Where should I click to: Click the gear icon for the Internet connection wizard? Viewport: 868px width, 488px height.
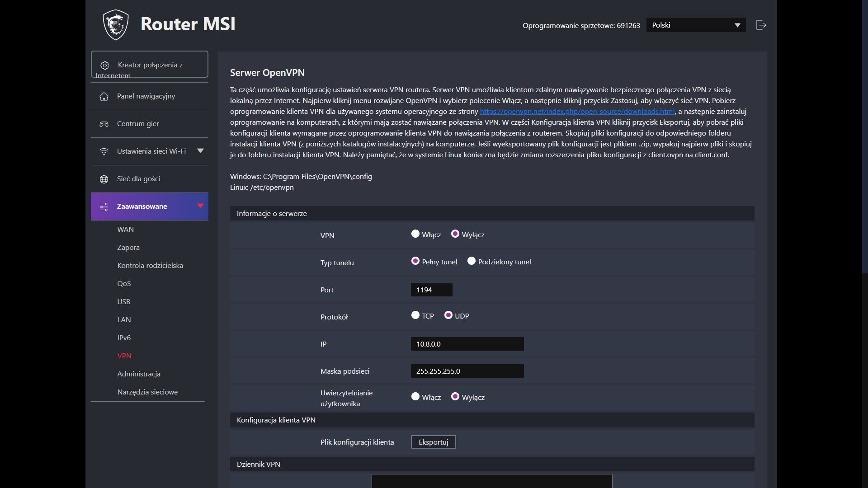point(105,65)
